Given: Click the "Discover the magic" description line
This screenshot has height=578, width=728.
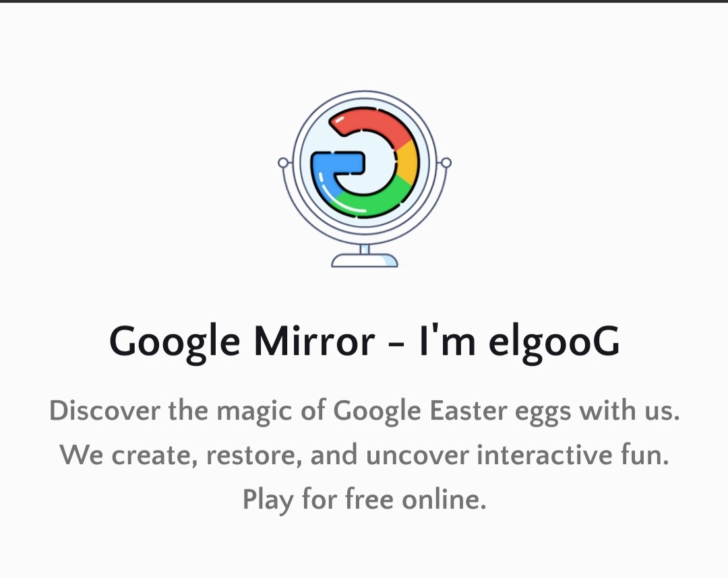Looking at the screenshot, I should tap(365, 412).
